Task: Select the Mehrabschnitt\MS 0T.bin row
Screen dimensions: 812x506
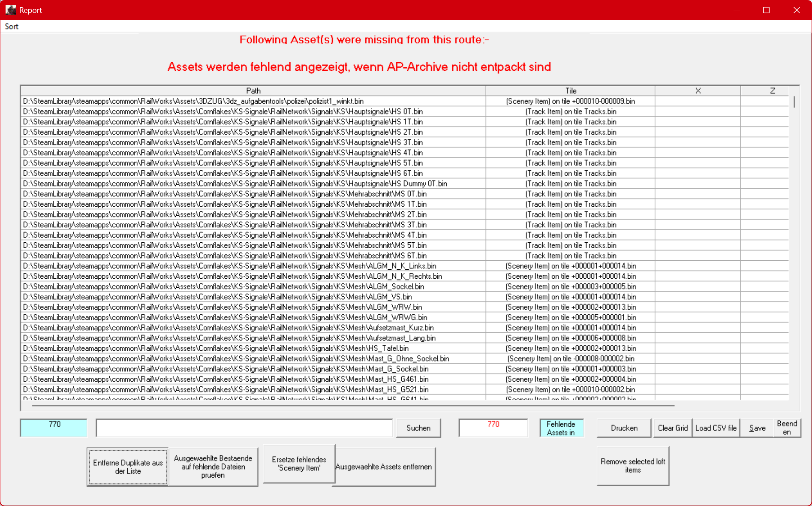Action: [x=253, y=194]
